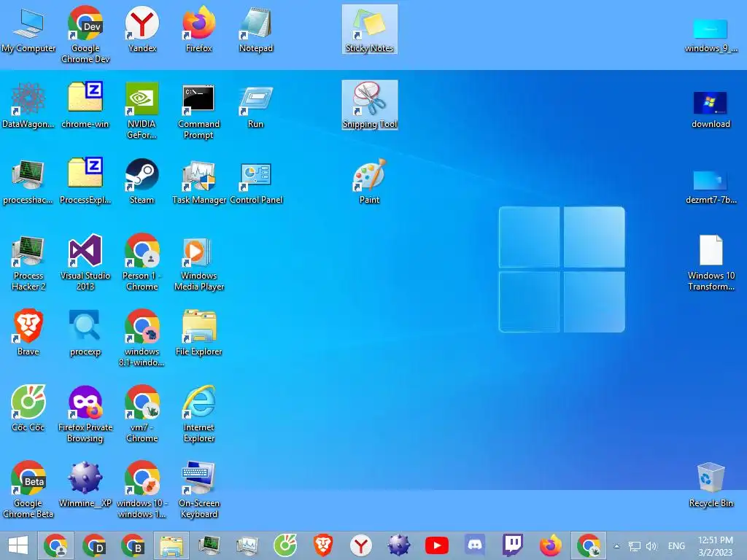This screenshot has width=747, height=560.
Task: Open Chrome Beta from taskbar
Action: pos(133,545)
